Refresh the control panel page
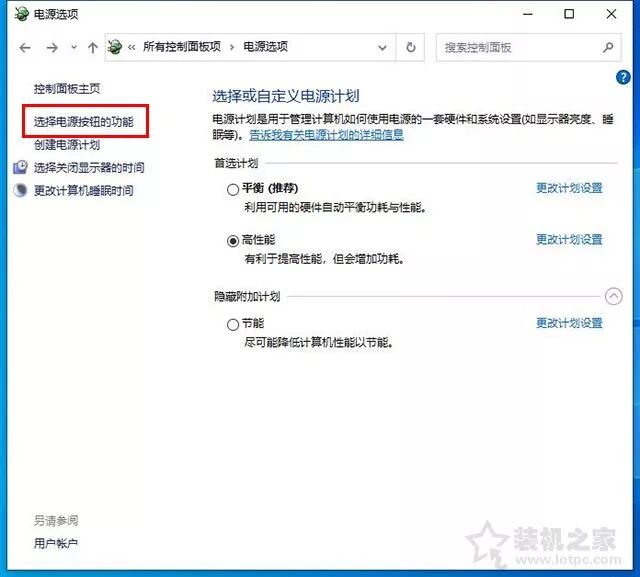The image size is (640, 577). click(x=411, y=47)
